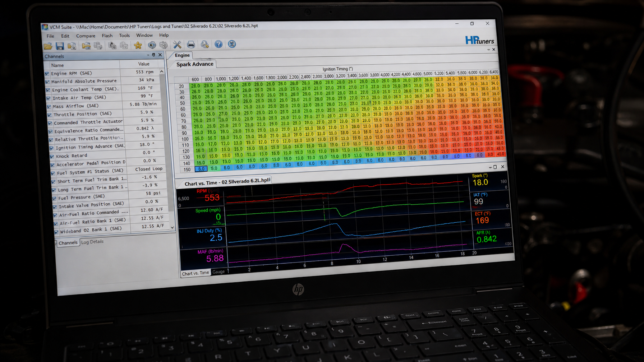Click the read vehicle icon left of the greyed chart icon
This screenshot has height=362, width=644.
[112, 45]
